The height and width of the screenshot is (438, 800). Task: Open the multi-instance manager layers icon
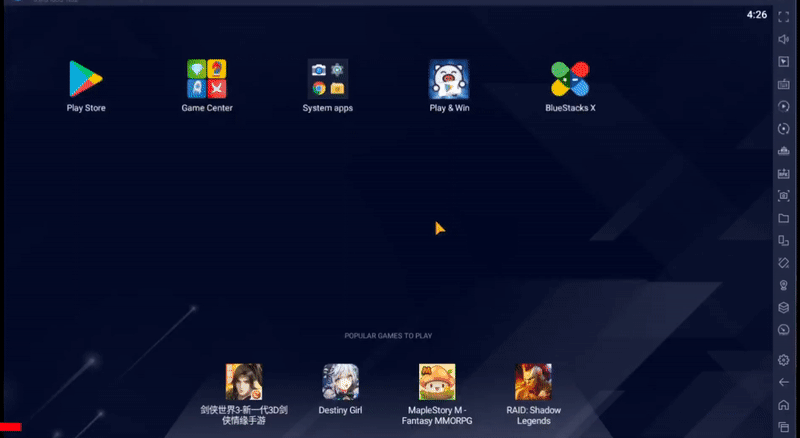[784, 307]
